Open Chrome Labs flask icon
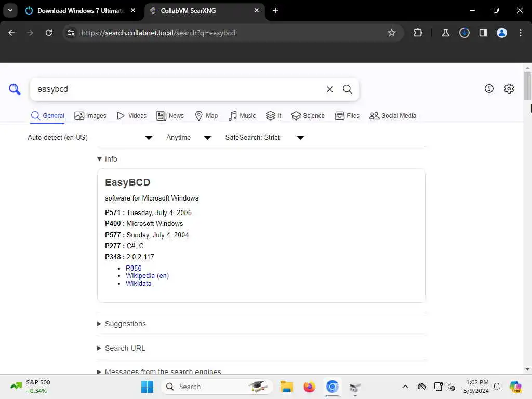Screen dimensions: 532x399 point(445,33)
